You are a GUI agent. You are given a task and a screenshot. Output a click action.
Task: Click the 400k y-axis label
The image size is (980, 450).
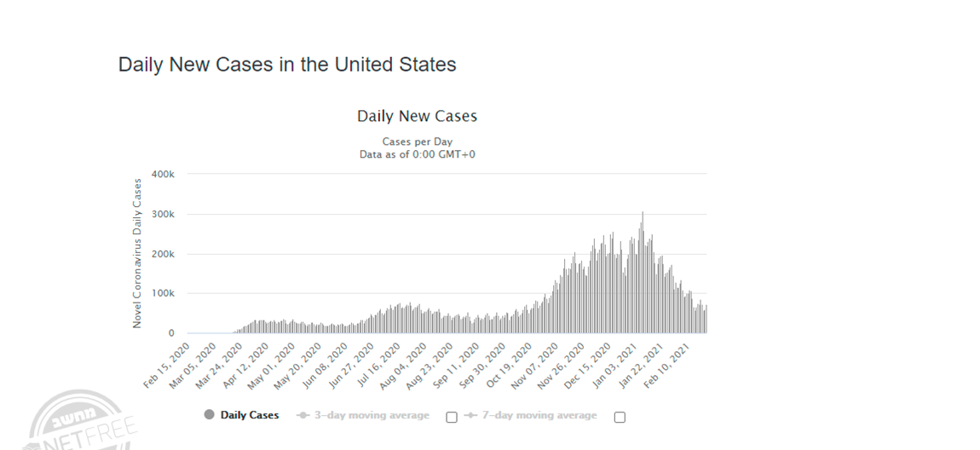pyautogui.click(x=163, y=174)
